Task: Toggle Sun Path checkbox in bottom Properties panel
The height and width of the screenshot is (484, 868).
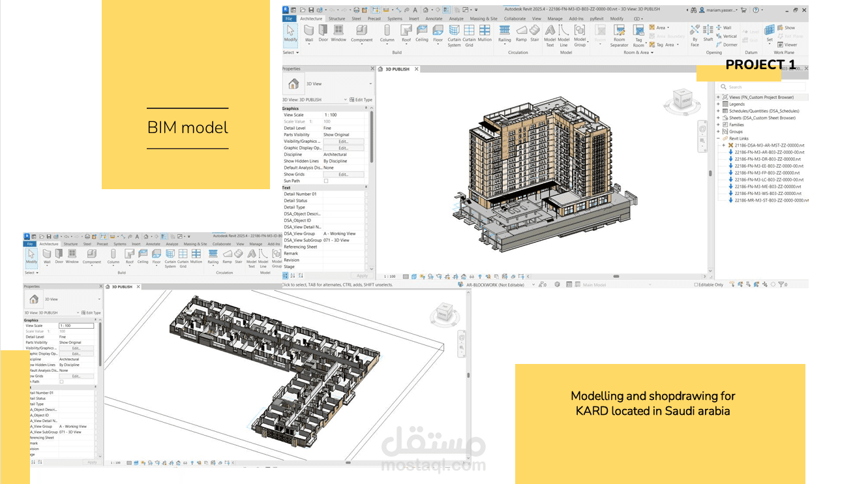Action: pos(61,382)
